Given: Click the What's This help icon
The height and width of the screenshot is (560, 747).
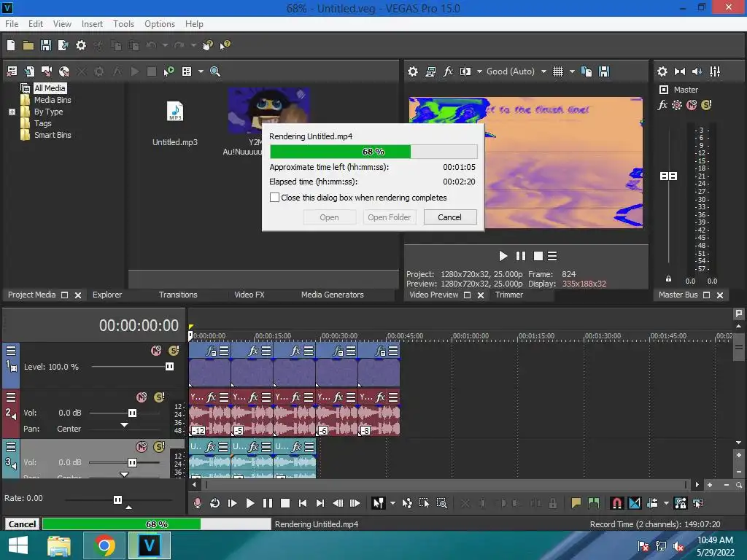Looking at the screenshot, I should click(225, 45).
